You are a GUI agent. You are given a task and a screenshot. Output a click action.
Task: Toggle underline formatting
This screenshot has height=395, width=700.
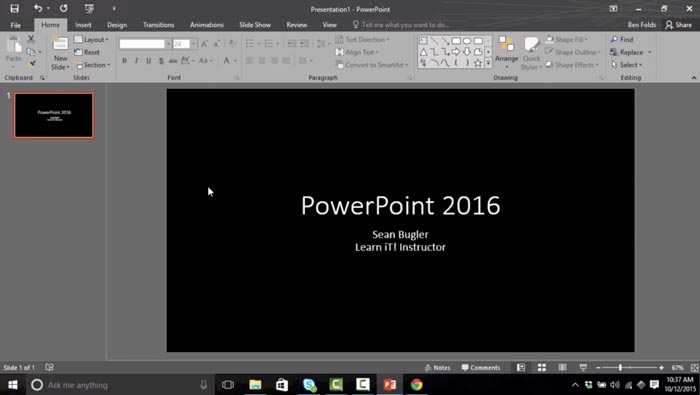148,61
